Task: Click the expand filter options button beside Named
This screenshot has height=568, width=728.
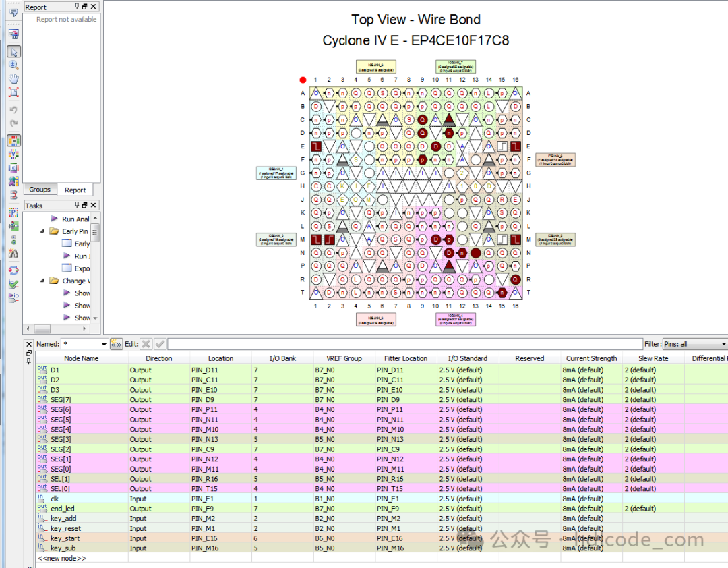Action: coord(116,344)
